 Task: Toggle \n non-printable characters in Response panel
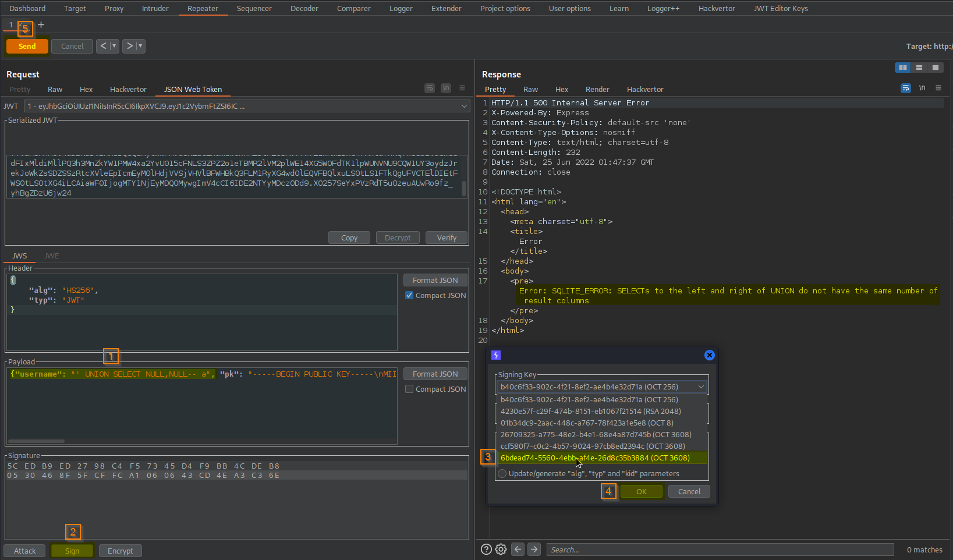coord(922,88)
